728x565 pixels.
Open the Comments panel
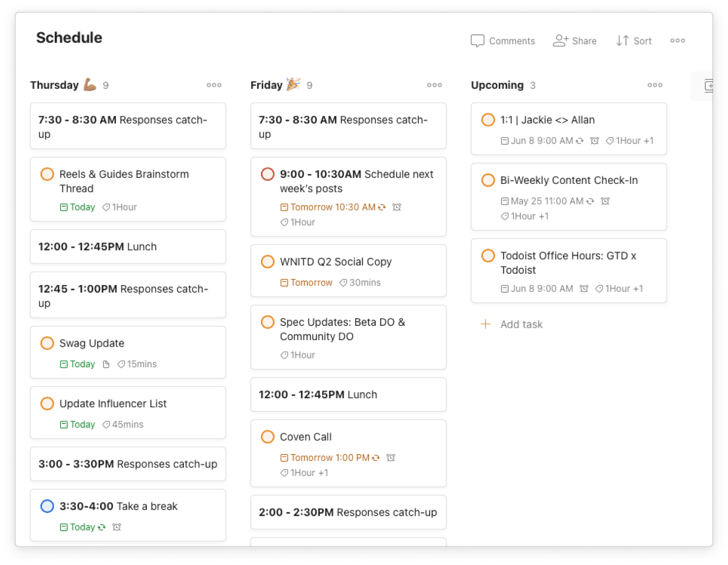click(503, 41)
